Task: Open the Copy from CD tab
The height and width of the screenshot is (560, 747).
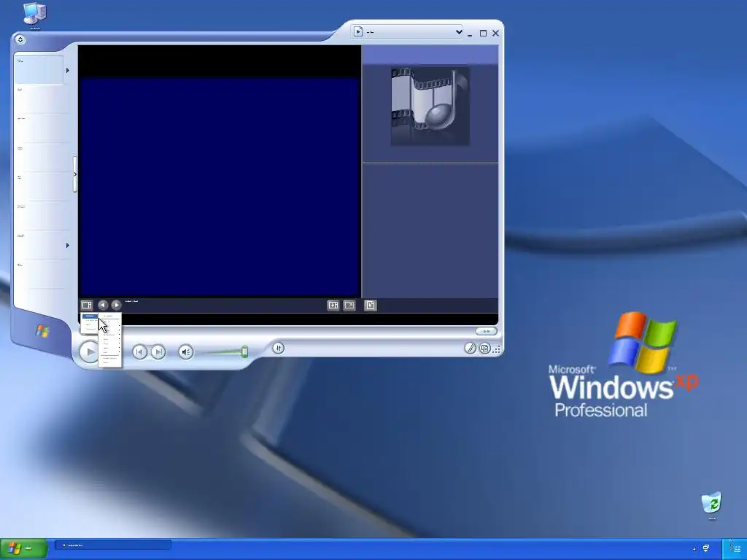Action: click(43, 128)
